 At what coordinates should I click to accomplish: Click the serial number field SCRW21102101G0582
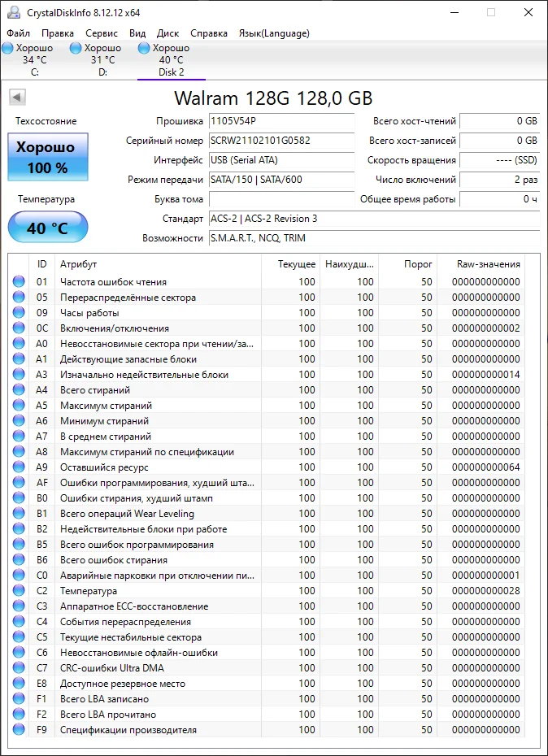pos(281,141)
